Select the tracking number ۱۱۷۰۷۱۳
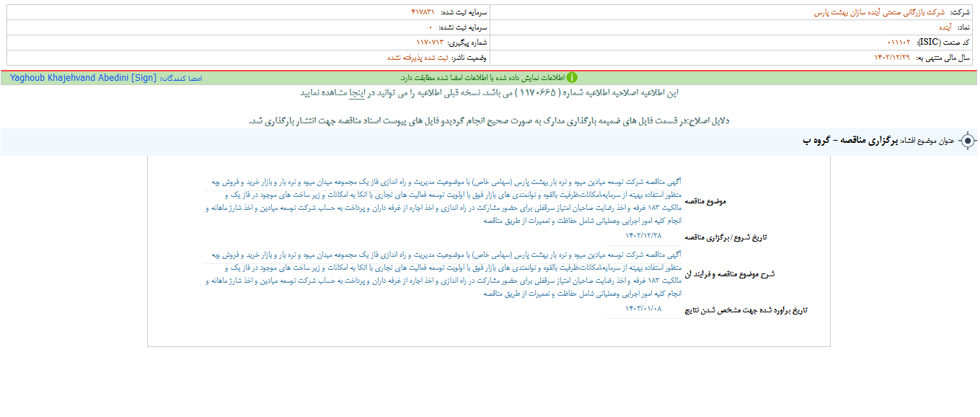Screen dimensions: 980x417 (x=432, y=43)
